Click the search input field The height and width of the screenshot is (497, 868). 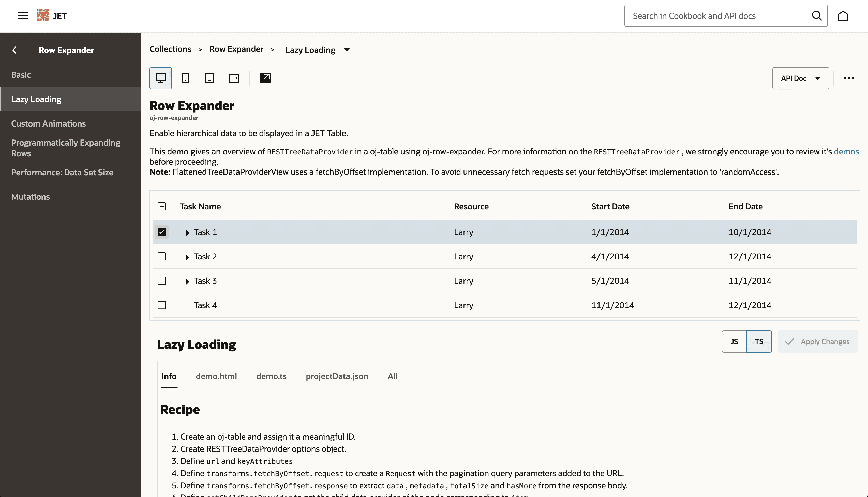(x=717, y=16)
